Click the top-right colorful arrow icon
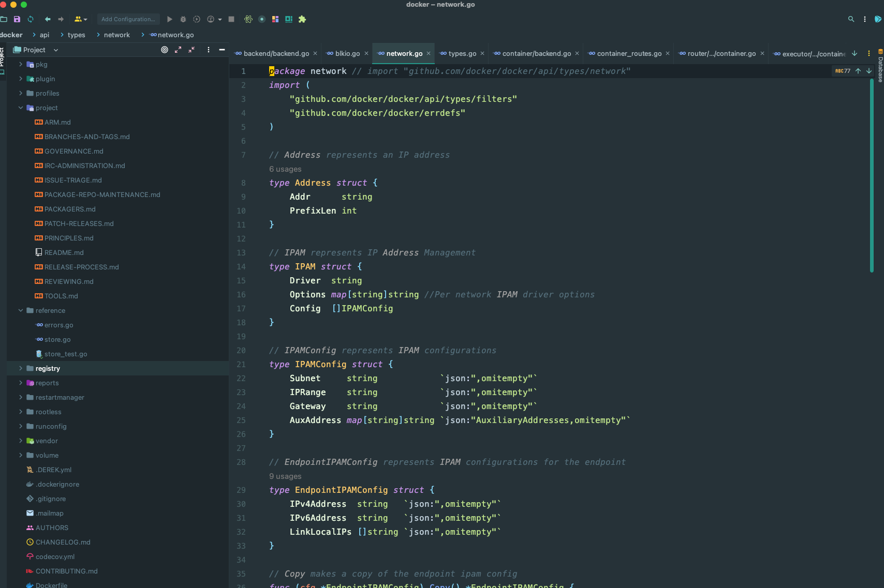The width and height of the screenshot is (884, 588). click(878, 19)
